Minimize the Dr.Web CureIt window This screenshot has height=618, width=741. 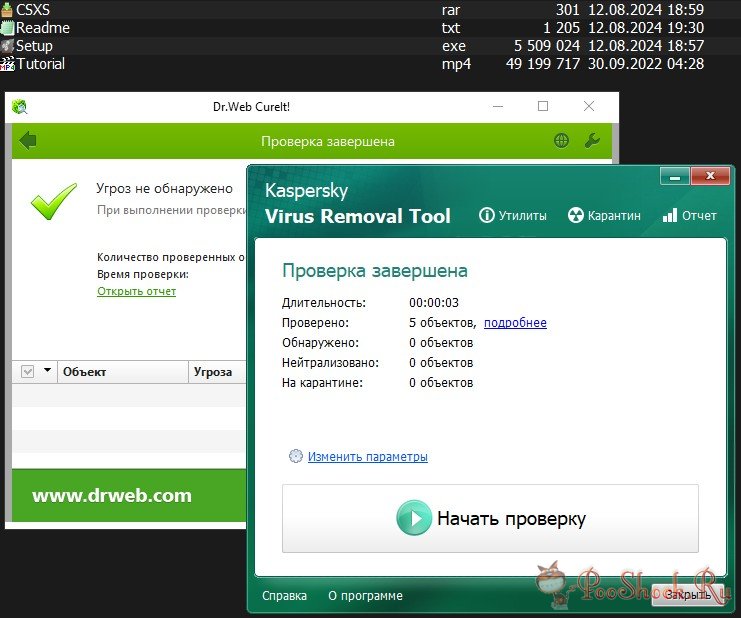click(x=498, y=106)
